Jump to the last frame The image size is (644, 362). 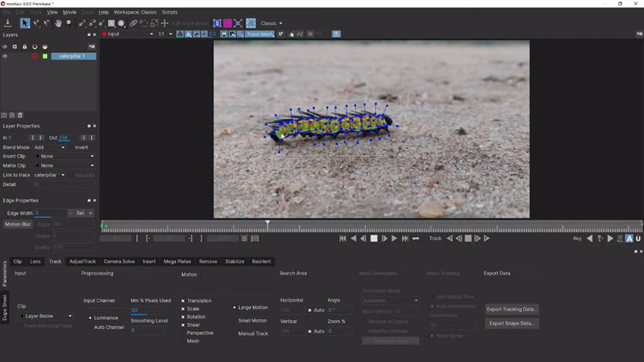[405, 238]
